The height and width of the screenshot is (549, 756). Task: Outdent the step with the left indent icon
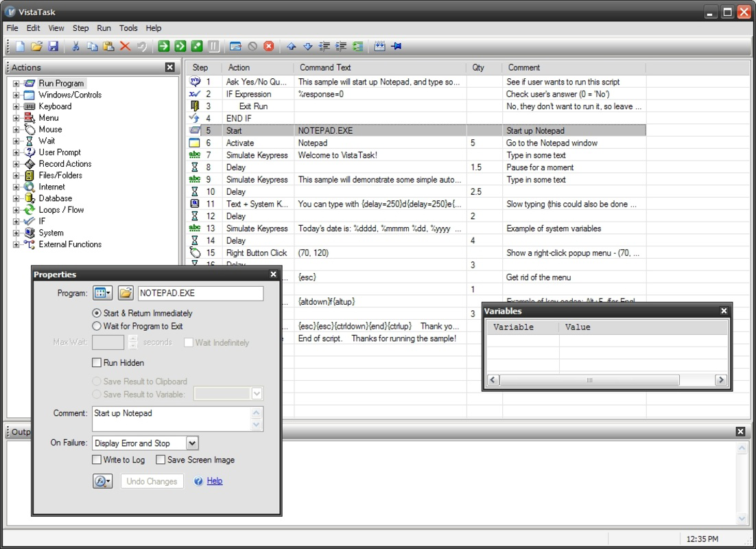pos(324,46)
